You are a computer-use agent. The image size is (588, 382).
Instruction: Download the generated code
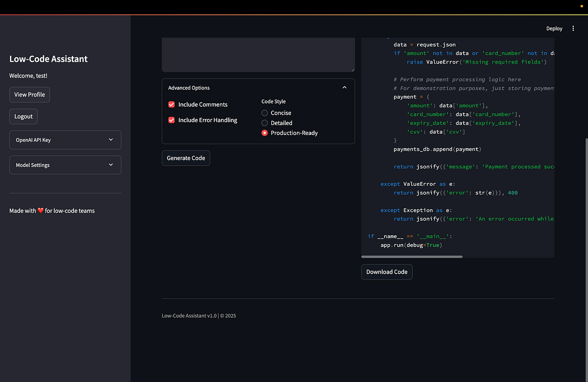click(387, 272)
